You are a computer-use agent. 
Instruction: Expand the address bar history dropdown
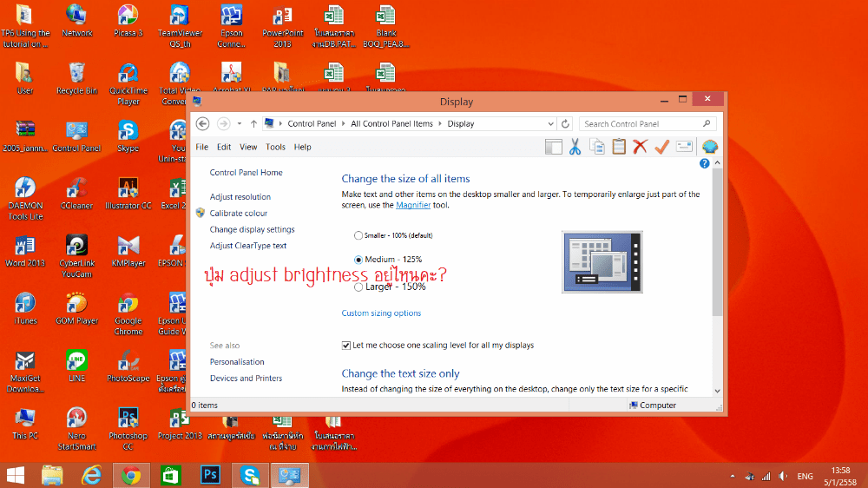[550, 123]
